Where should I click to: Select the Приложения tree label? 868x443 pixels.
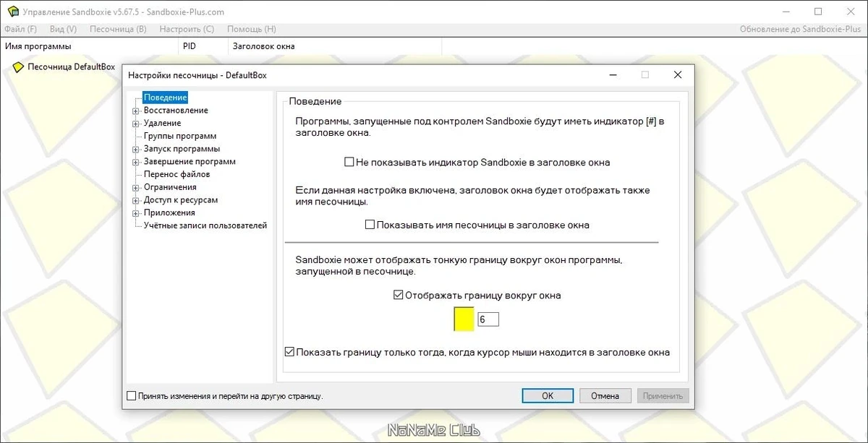point(169,213)
